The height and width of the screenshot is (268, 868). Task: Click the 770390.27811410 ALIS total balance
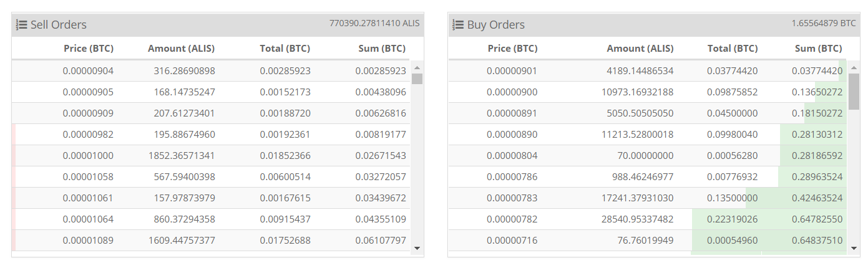point(374,23)
